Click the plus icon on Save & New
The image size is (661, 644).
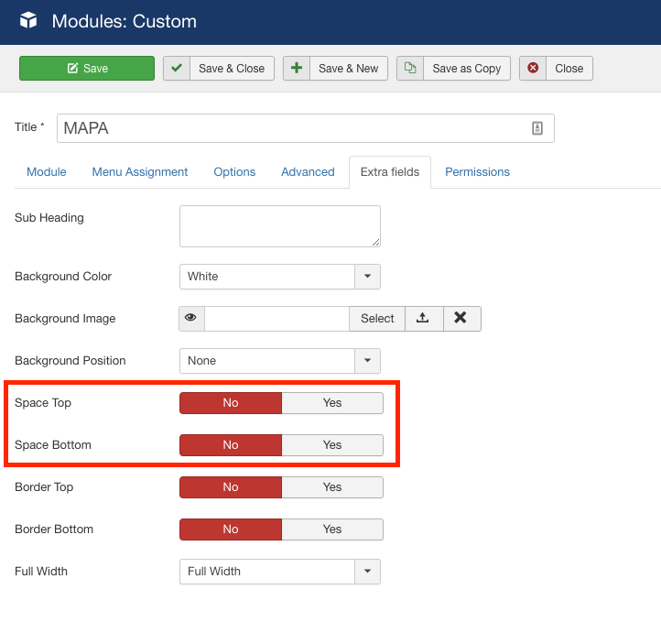[297, 69]
